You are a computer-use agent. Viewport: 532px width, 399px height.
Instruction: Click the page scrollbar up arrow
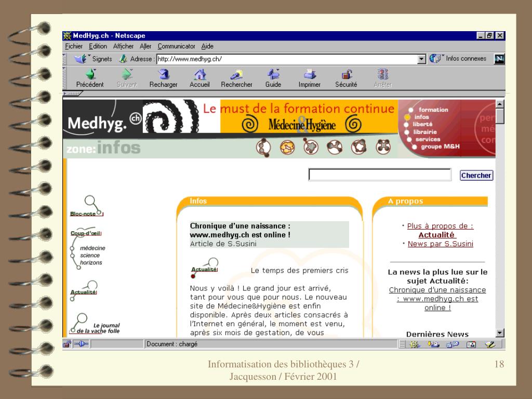[499, 104]
